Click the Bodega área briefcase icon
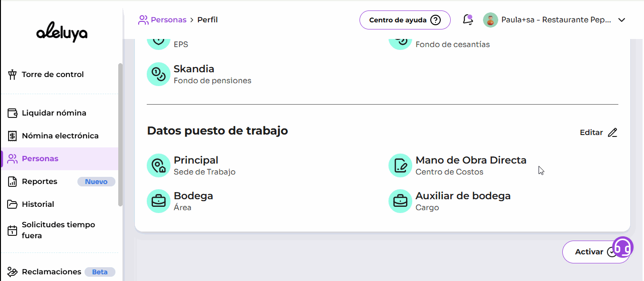Image resolution: width=644 pixels, height=281 pixels. coord(159,201)
